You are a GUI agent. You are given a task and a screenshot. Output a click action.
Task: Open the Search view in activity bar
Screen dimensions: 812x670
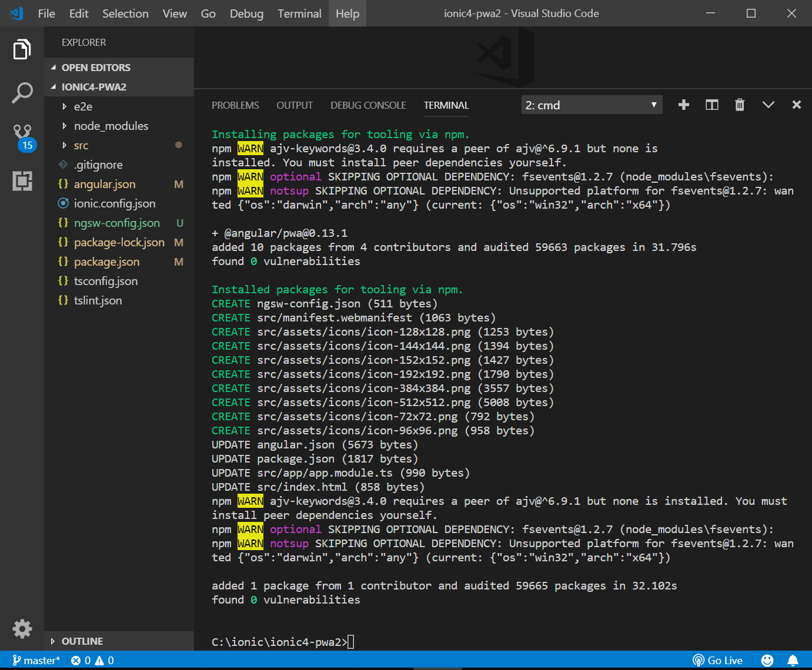pos(22,93)
